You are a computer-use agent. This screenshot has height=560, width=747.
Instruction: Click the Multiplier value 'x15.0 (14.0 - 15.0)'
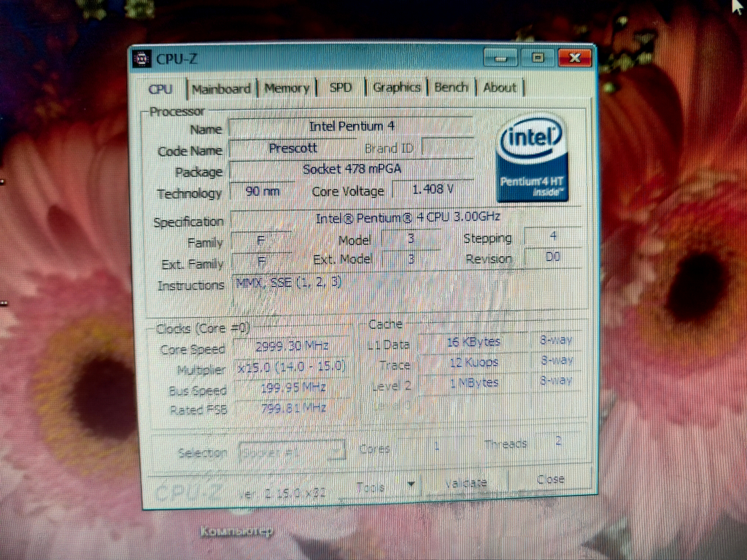[292, 367]
